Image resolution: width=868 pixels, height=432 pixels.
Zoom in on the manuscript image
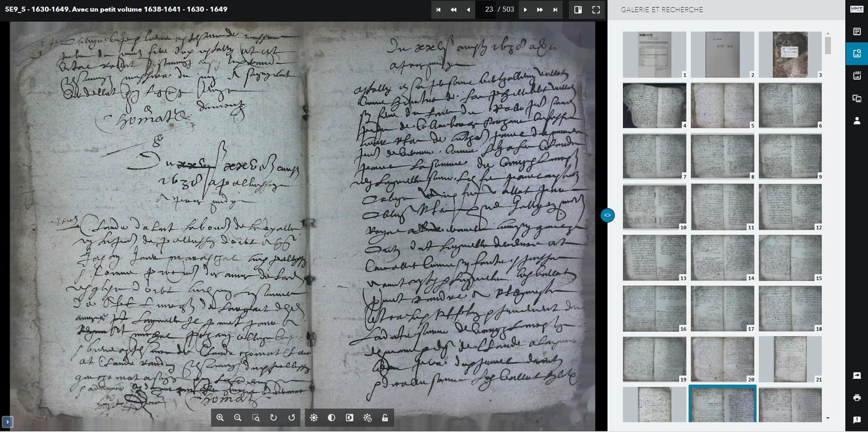pyautogui.click(x=220, y=418)
